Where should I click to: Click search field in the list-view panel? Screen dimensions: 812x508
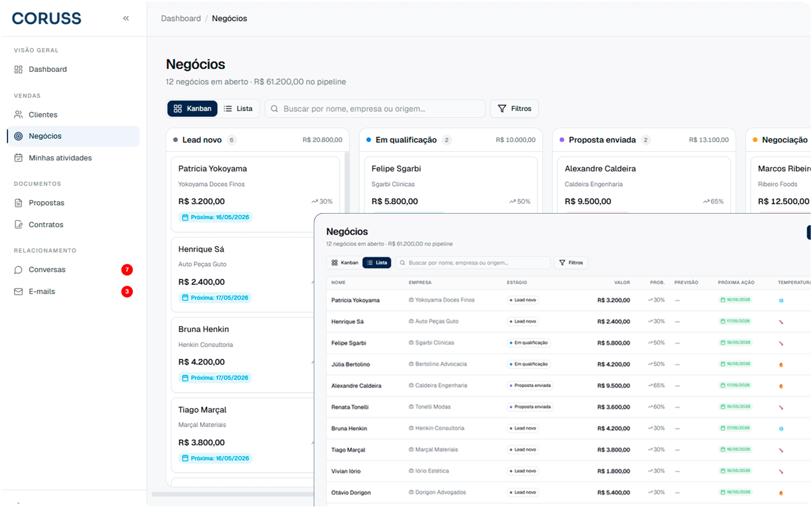pyautogui.click(x=473, y=263)
